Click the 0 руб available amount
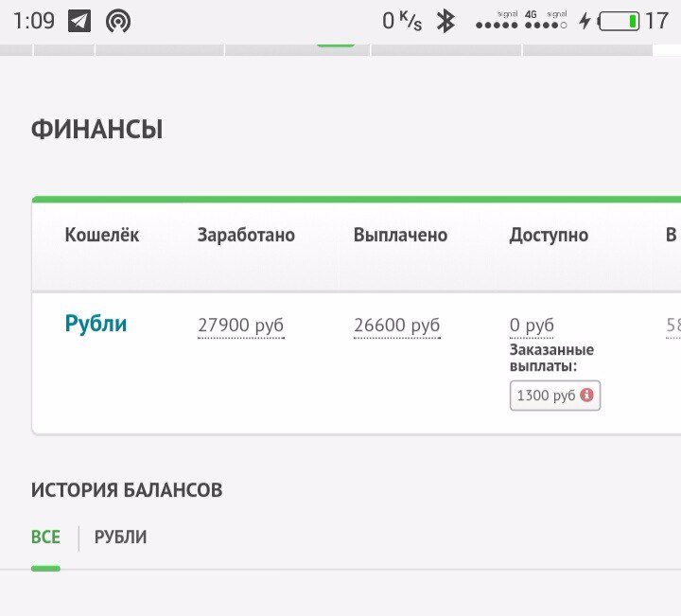 pos(532,326)
